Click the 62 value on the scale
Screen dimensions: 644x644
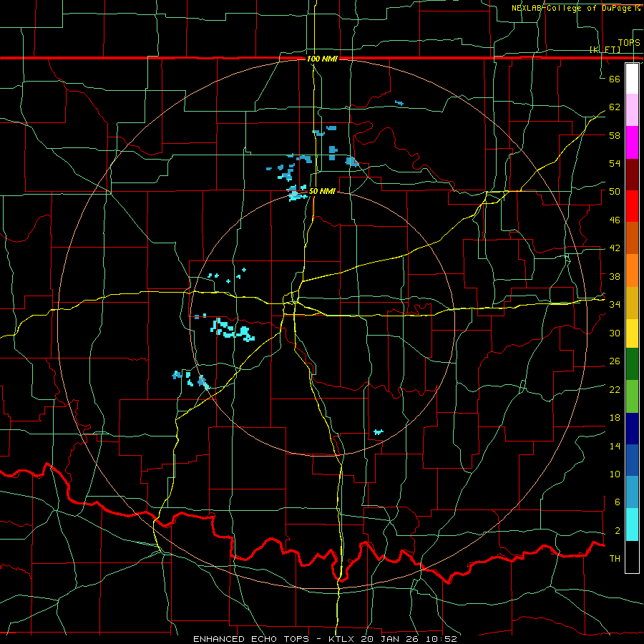[615, 107]
